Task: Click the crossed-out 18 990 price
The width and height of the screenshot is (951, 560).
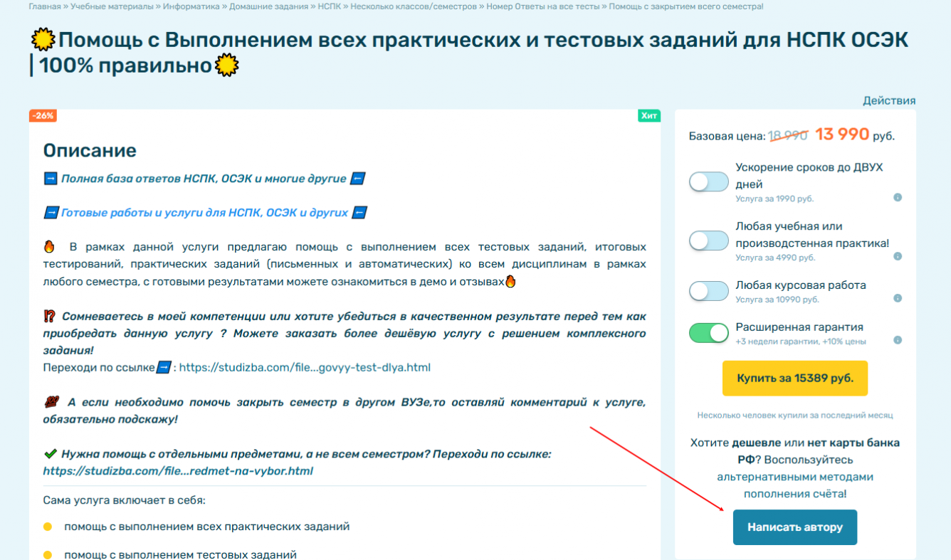Action: click(789, 135)
